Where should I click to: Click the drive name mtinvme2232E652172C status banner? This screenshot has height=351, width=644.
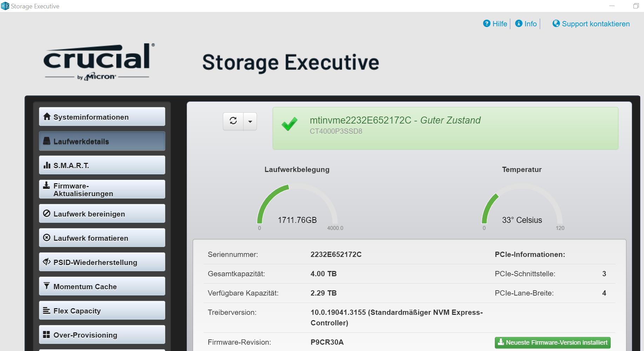tap(445, 128)
